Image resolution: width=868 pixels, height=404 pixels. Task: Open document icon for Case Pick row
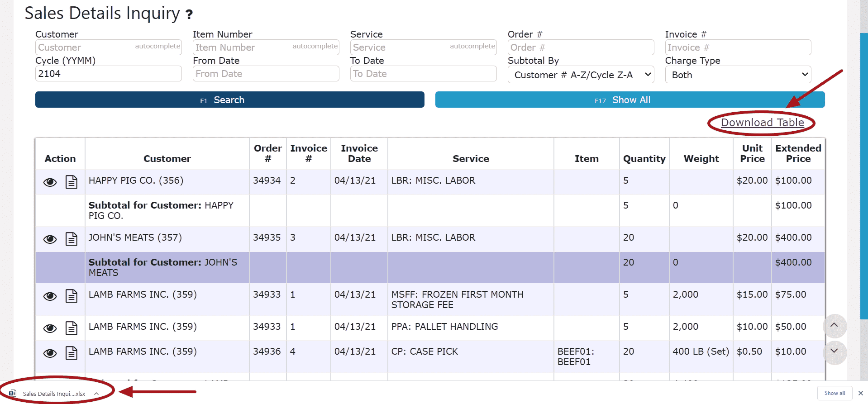(x=72, y=353)
